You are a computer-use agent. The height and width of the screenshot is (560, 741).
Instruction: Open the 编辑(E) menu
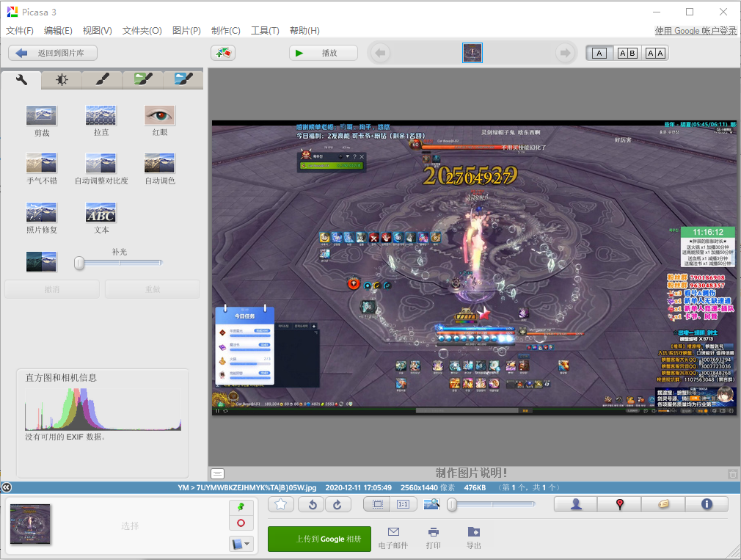pos(58,31)
